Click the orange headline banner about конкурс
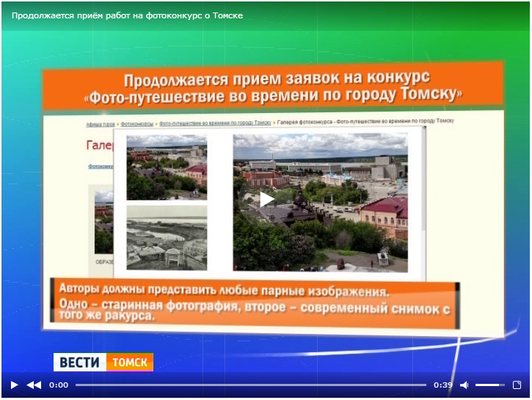This screenshot has height=400, width=532. point(273,86)
